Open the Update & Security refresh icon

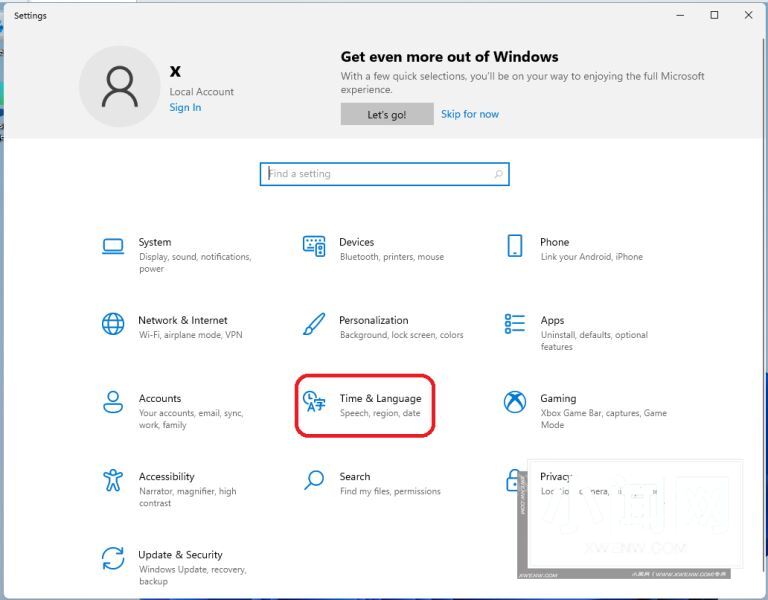tap(113, 558)
